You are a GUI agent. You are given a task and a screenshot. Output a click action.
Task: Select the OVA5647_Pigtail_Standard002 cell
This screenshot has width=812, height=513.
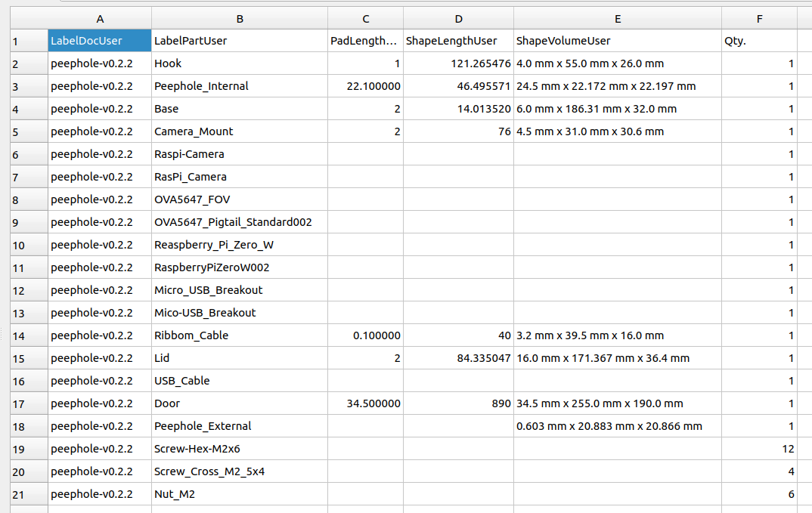coord(240,222)
